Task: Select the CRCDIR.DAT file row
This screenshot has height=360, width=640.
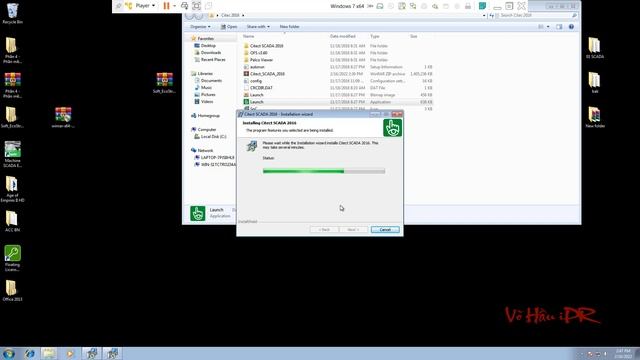Action: click(338, 88)
